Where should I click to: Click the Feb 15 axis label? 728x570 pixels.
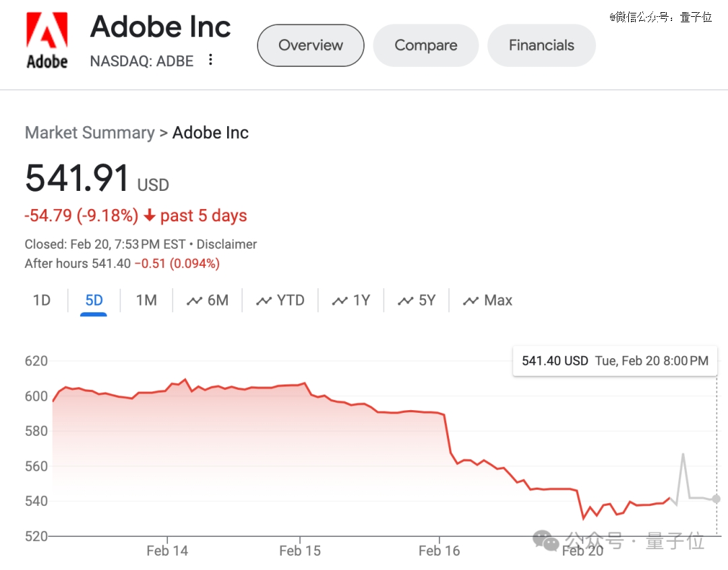(x=300, y=551)
